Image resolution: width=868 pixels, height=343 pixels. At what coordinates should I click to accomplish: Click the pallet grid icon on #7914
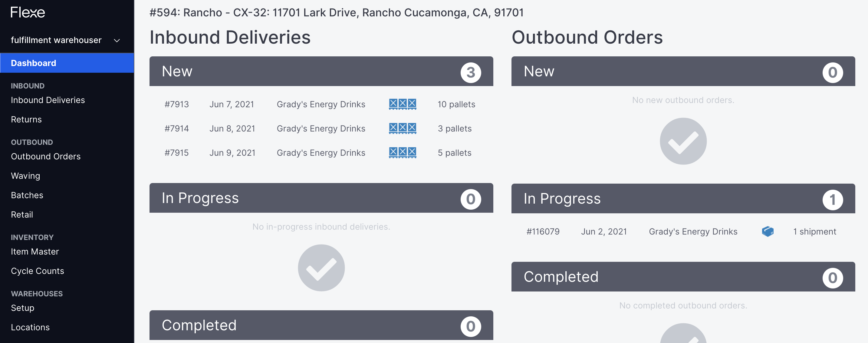click(x=402, y=128)
